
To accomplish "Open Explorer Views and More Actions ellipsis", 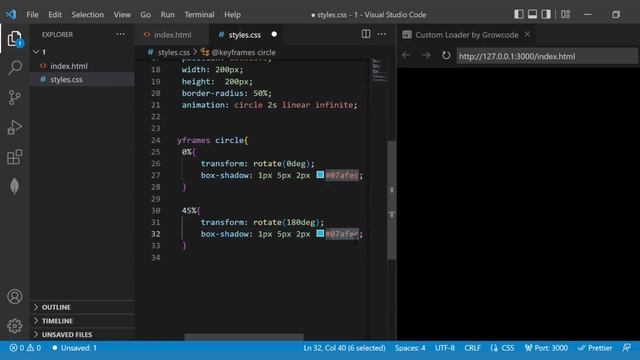I will coord(120,34).
